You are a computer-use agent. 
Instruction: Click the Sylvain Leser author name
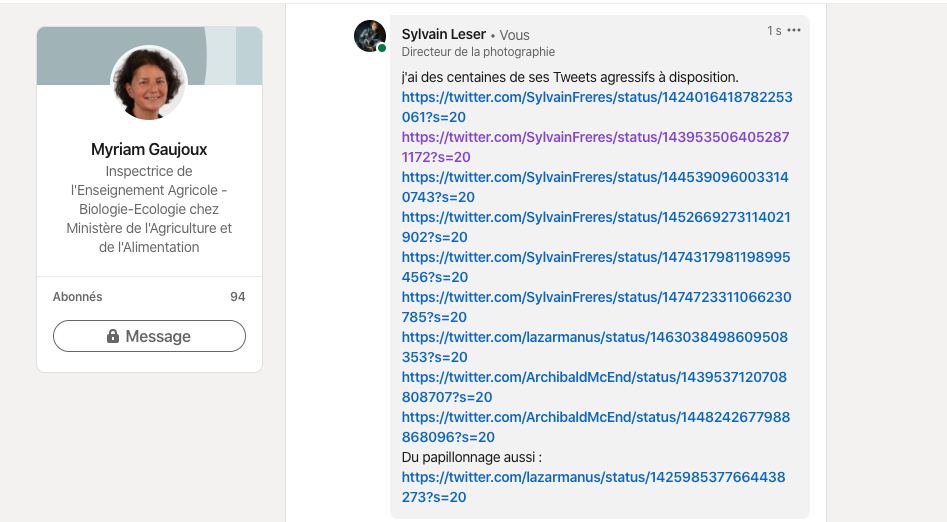[443, 34]
